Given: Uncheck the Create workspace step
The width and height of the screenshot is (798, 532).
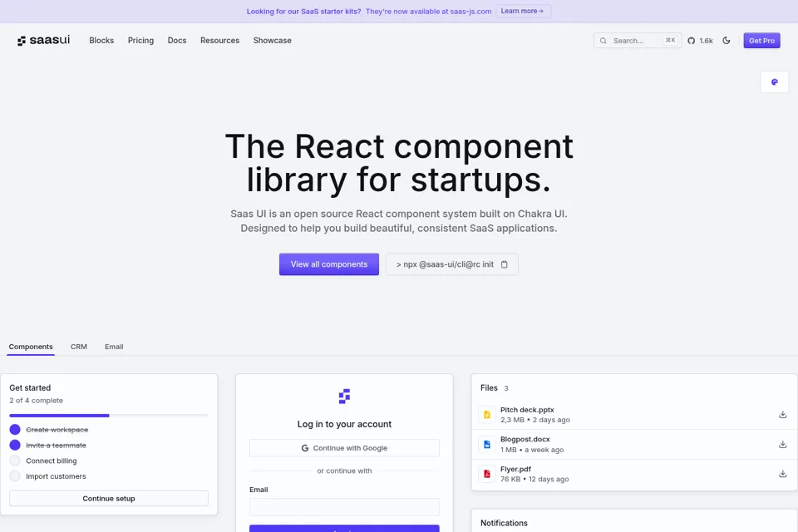Looking at the screenshot, I should coord(15,430).
